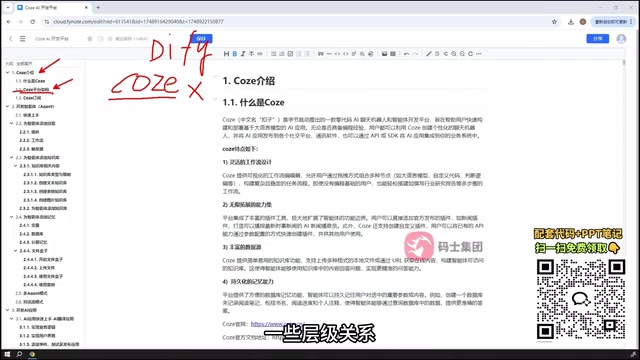Click the blue 分享 share button
This screenshot has height=360, width=640.
pyautogui.click(x=598, y=38)
